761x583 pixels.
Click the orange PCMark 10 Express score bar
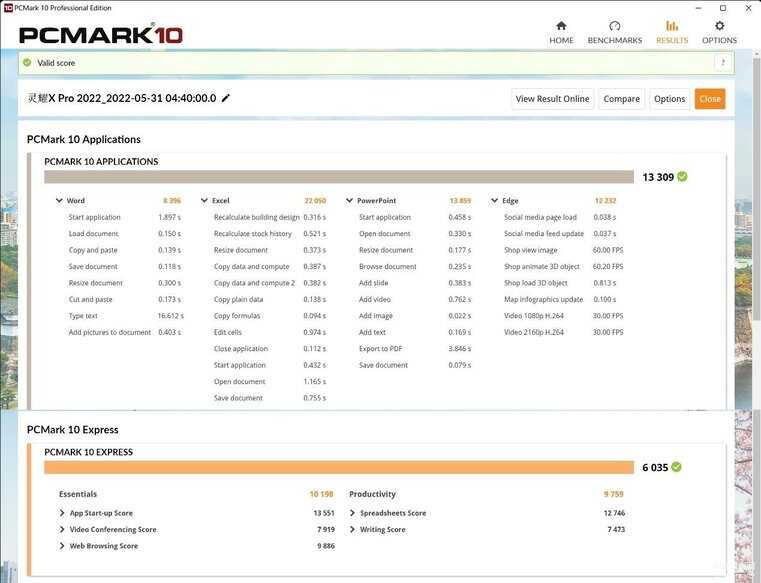point(339,467)
